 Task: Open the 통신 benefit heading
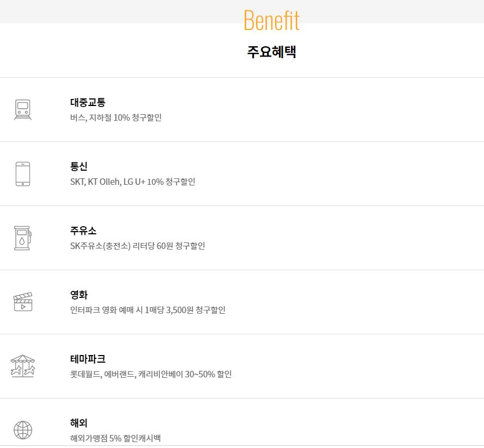79,166
